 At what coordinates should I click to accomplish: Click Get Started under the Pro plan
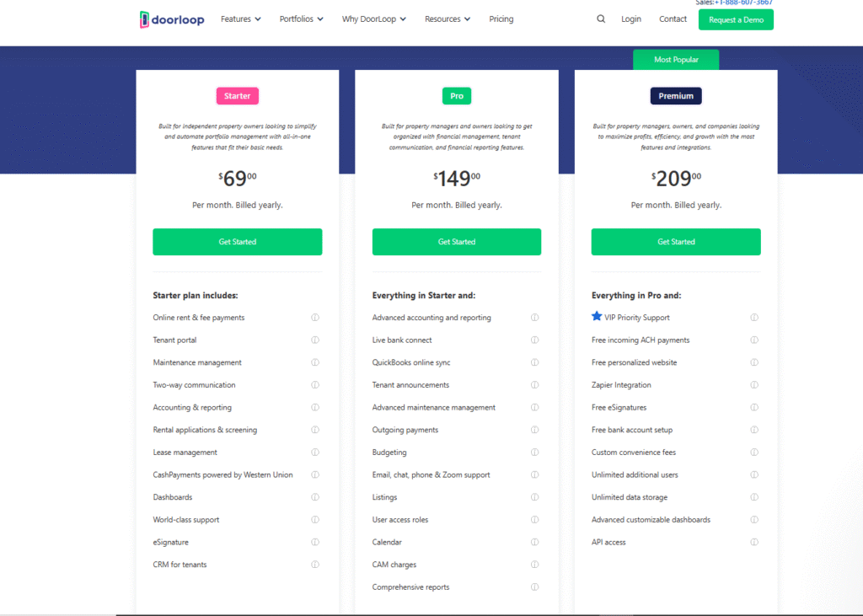tap(457, 242)
